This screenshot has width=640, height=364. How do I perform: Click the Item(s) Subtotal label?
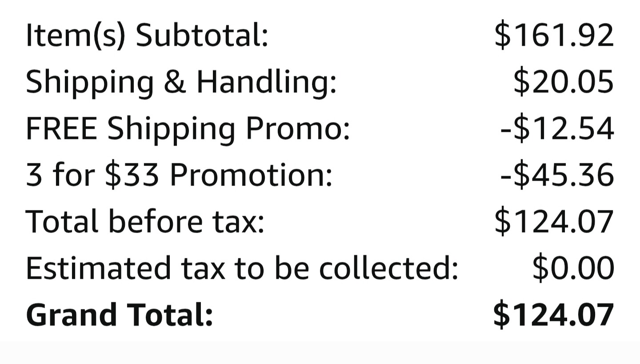(x=147, y=35)
